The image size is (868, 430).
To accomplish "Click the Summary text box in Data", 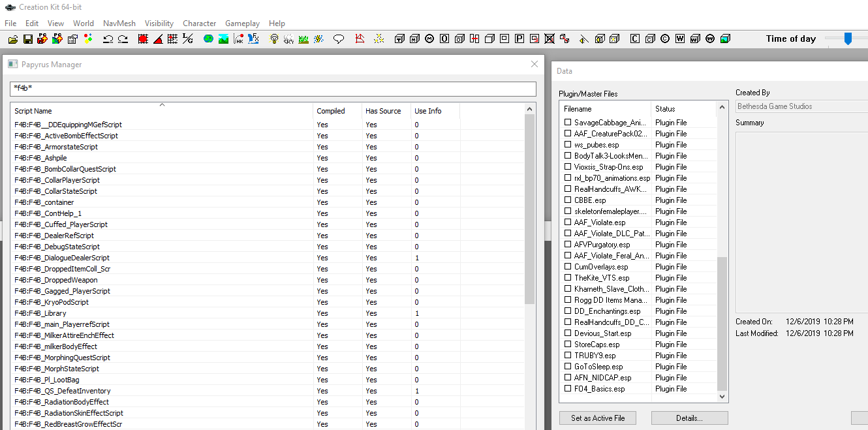I will (x=802, y=222).
